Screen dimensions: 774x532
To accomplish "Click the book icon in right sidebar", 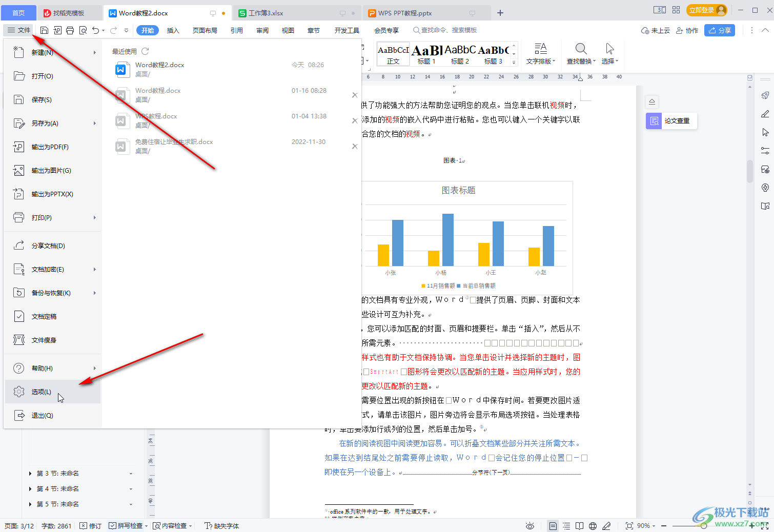I will 765,206.
